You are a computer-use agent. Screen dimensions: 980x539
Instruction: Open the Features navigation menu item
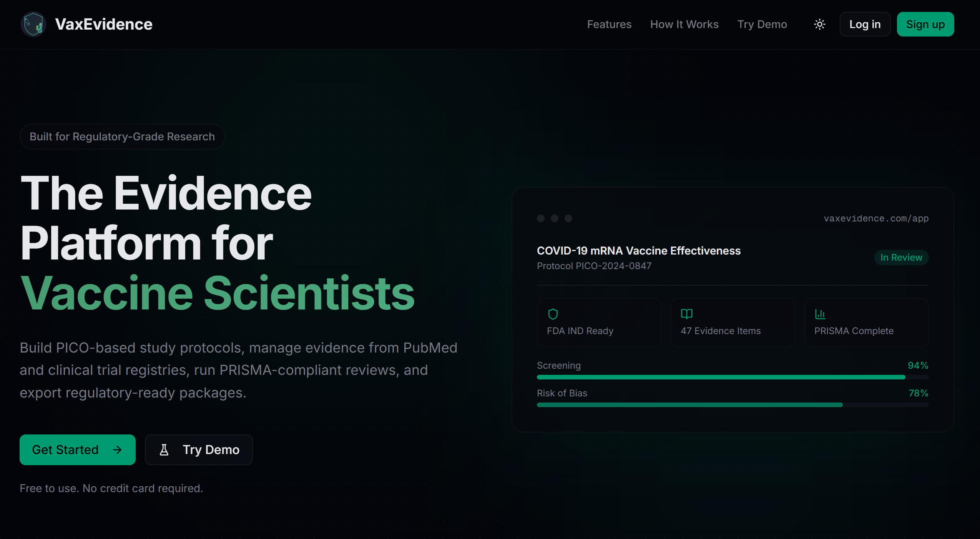click(x=609, y=24)
